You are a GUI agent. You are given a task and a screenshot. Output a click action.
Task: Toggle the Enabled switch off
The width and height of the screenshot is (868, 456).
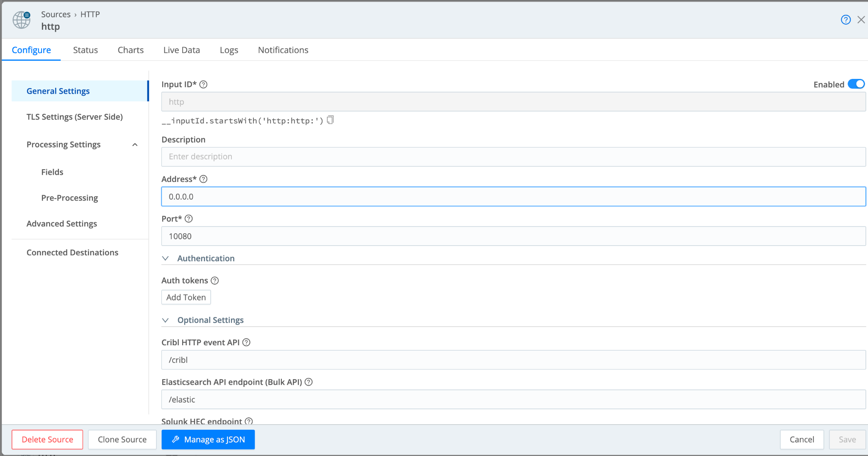(856, 84)
